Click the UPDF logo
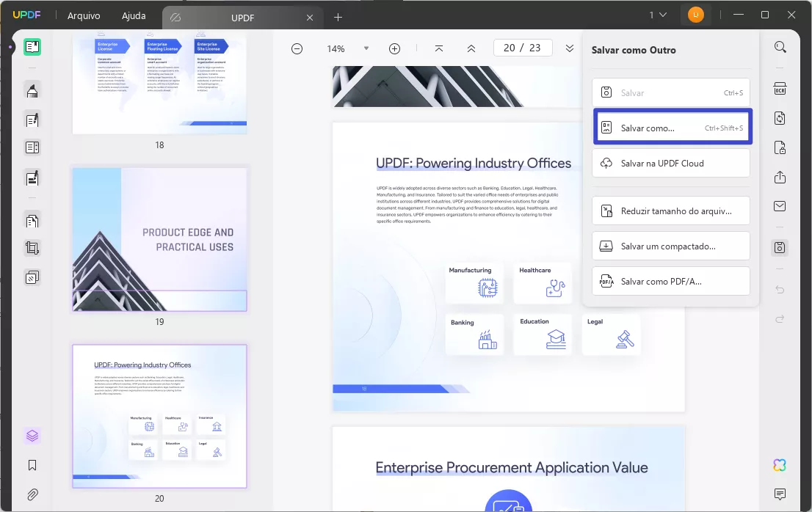Viewport: 812px width, 512px height. coord(26,15)
